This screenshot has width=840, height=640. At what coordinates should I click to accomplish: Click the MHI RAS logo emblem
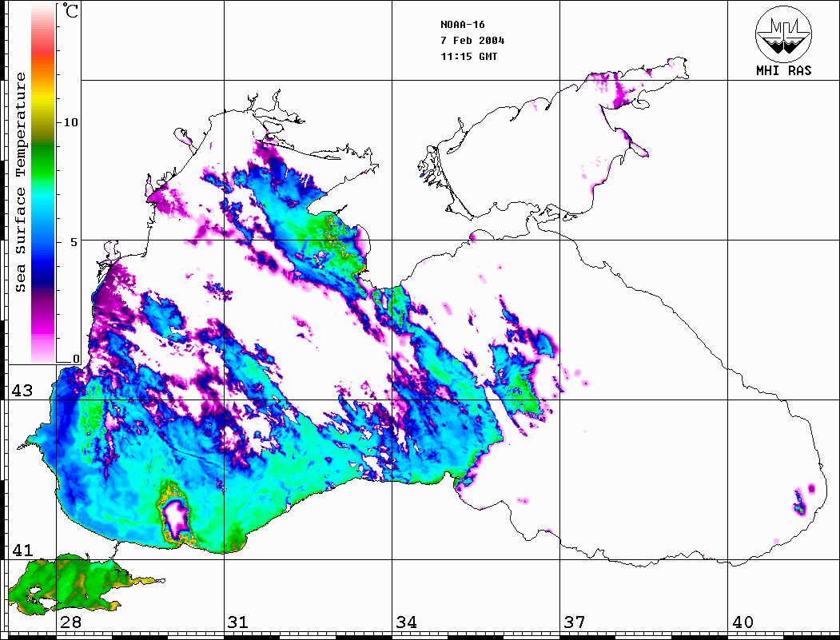coord(784,34)
